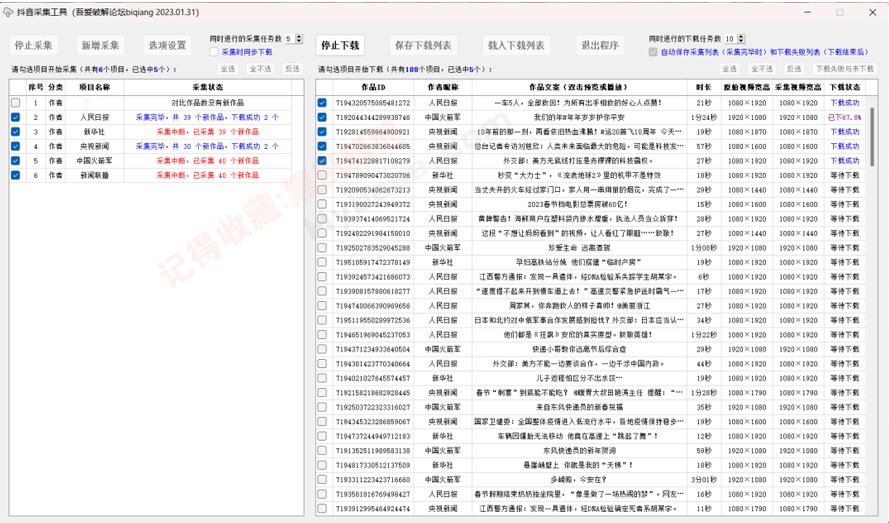Click the 采集状态 column header

click(208, 87)
